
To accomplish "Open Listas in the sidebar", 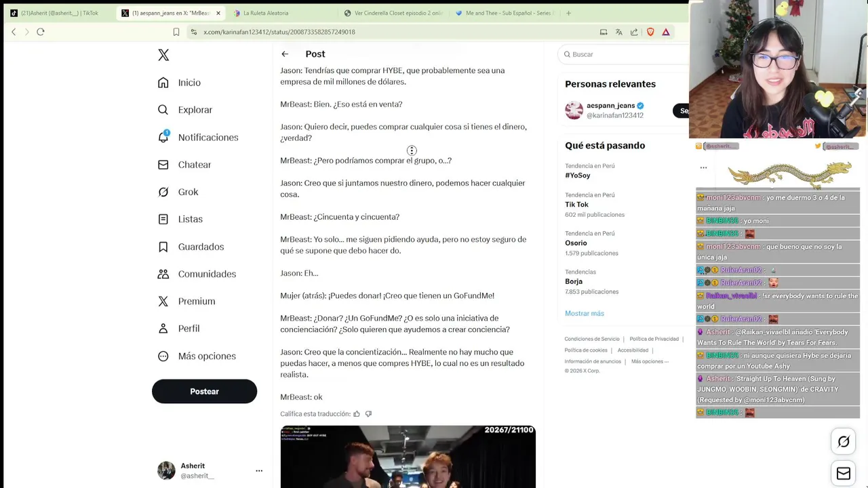I will point(180,219).
